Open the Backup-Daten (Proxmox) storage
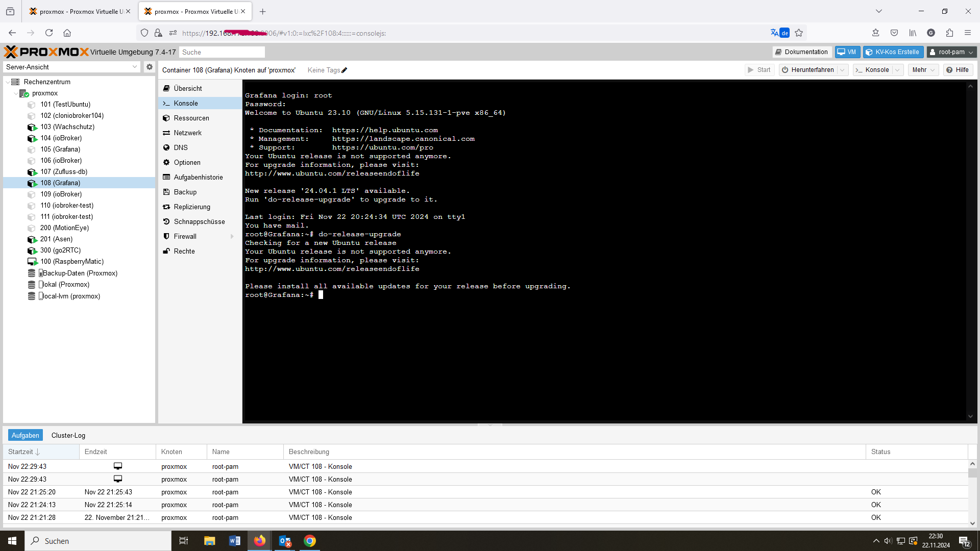980x551 pixels. click(80, 273)
